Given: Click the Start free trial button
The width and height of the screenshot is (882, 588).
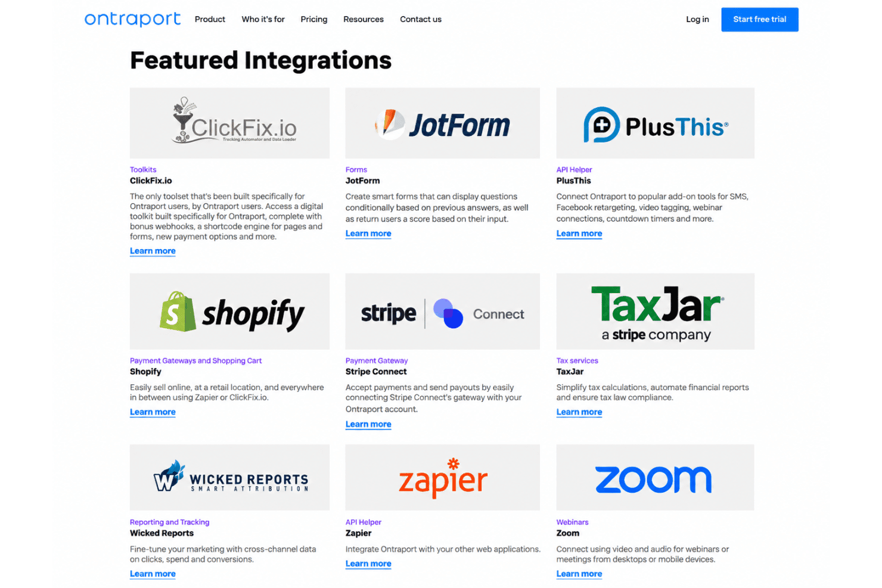Looking at the screenshot, I should [760, 20].
